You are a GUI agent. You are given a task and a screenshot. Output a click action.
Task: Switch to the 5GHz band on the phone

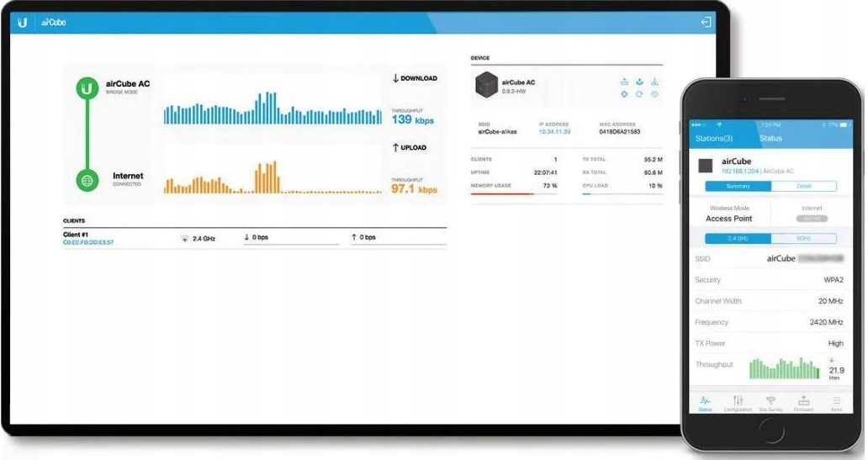(x=804, y=239)
